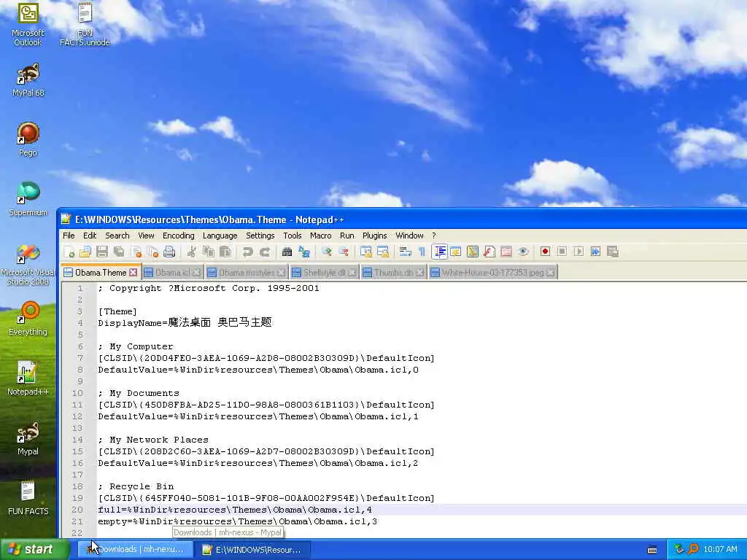
Task: Click the DisplayName line in the editor
Action: coord(185,323)
